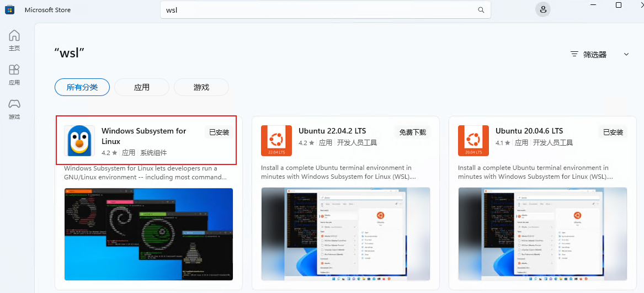Click 免费下载 button for Ubuntu 22.04.2 LTS
The height and width of the screenshot is (293, 644).
click(413, 132)
